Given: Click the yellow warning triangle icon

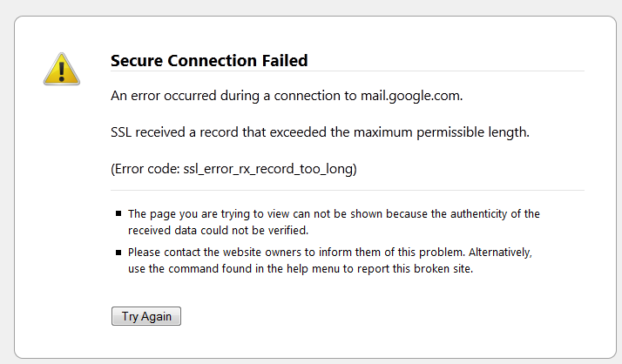Looking at the screenshot, I should tap(62, 70).
